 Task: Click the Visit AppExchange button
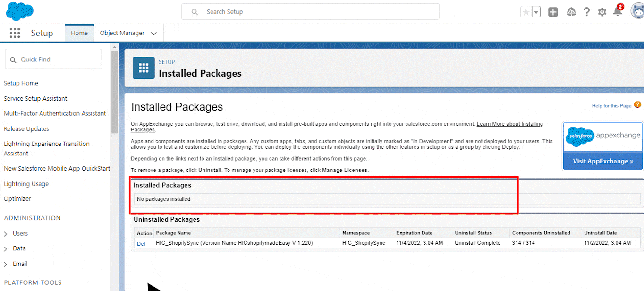603,161
